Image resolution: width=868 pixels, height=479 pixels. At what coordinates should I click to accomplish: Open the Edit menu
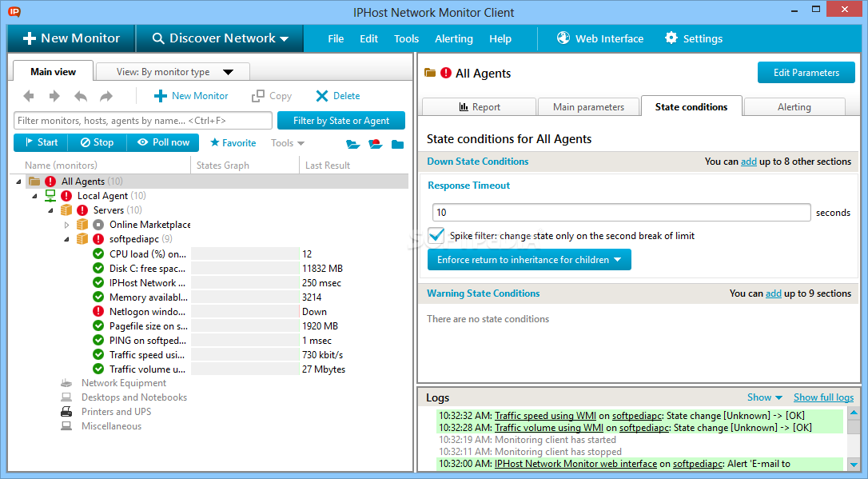pyautogui.click(x=368, y=38)
